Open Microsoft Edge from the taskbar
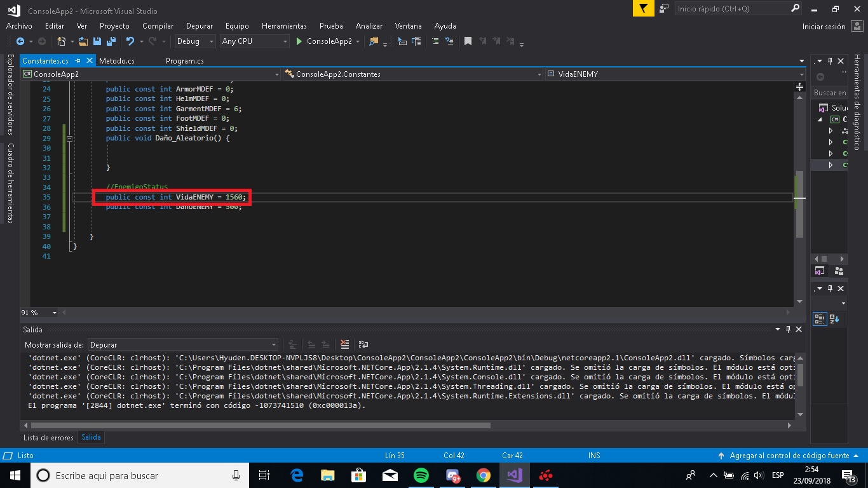The width and height of the screenshot is (868, 488). point(297,475)
